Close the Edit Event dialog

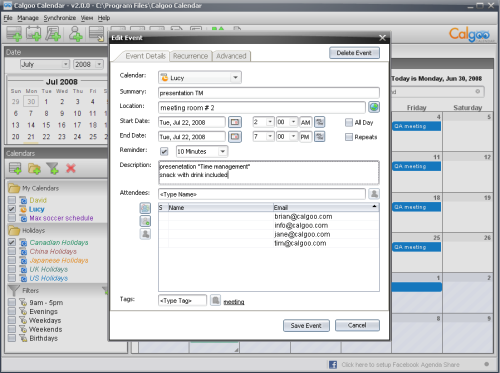tap(382, 38)
